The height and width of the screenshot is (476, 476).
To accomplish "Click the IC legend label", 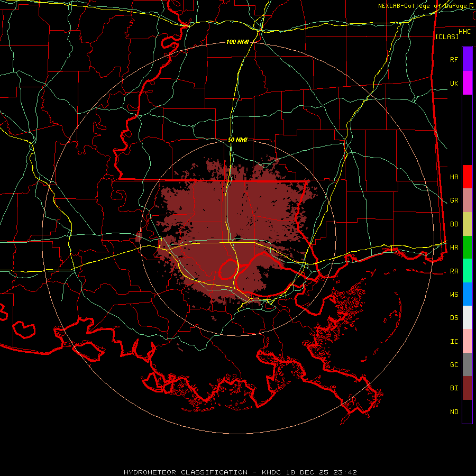I will [x=454, y=342].
